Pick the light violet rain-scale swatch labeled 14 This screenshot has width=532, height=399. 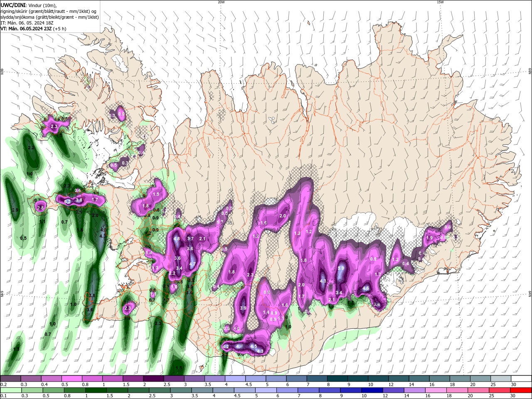pos(414,390)
